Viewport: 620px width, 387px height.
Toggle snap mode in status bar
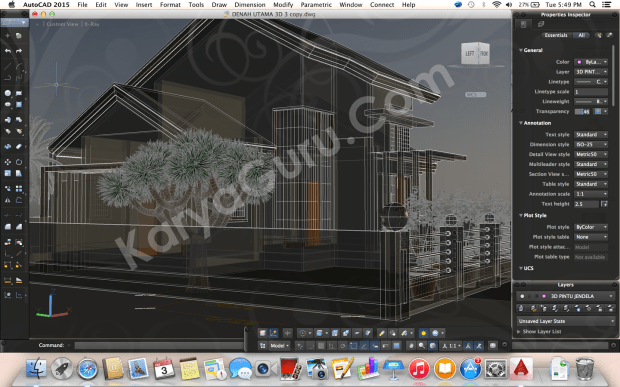[x=310, y=346]
